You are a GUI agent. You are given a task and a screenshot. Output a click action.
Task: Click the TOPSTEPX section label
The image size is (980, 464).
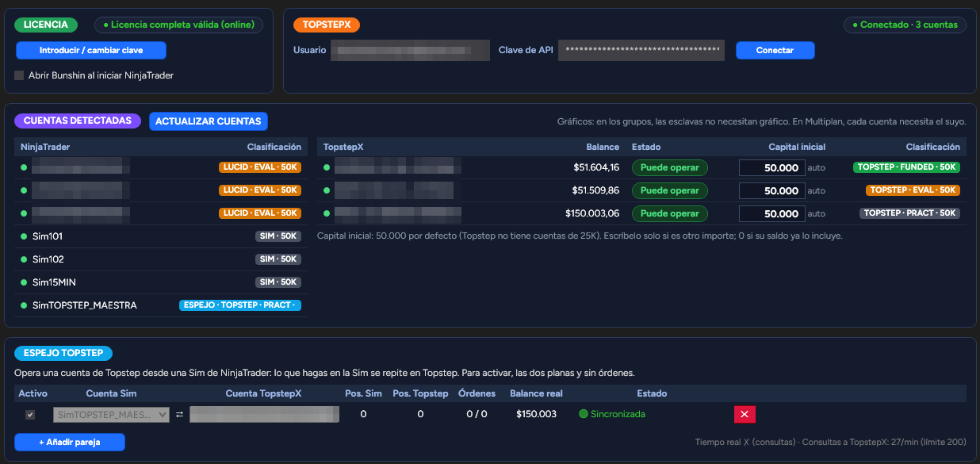[x=327, y=25]
